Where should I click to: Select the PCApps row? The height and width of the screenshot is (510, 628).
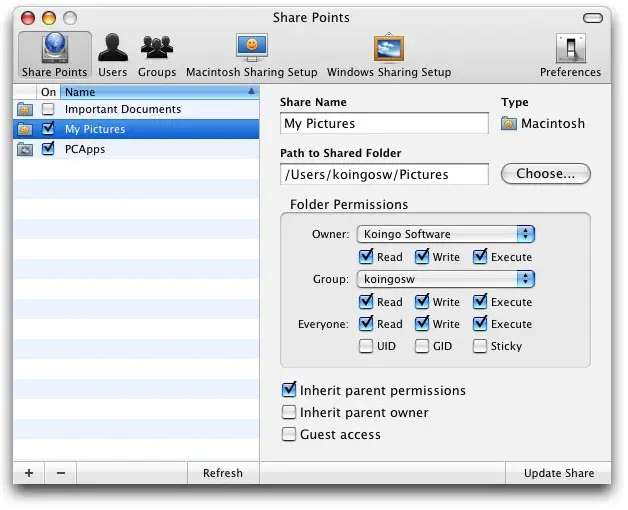pyautogui.click(x=136, y=149)
